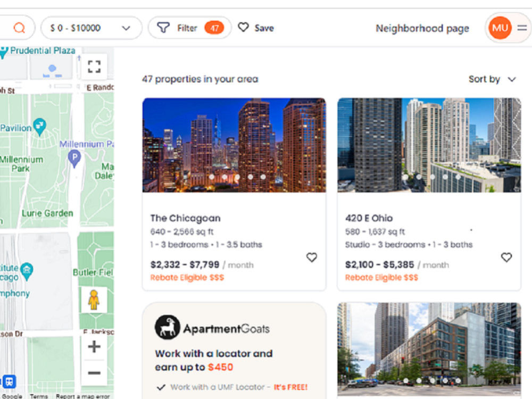Click Rebate Eligible $$$ under 420 E Ohio
Image resolution: width=532 pixels, height=399 pixels.
tap(381, 278)
